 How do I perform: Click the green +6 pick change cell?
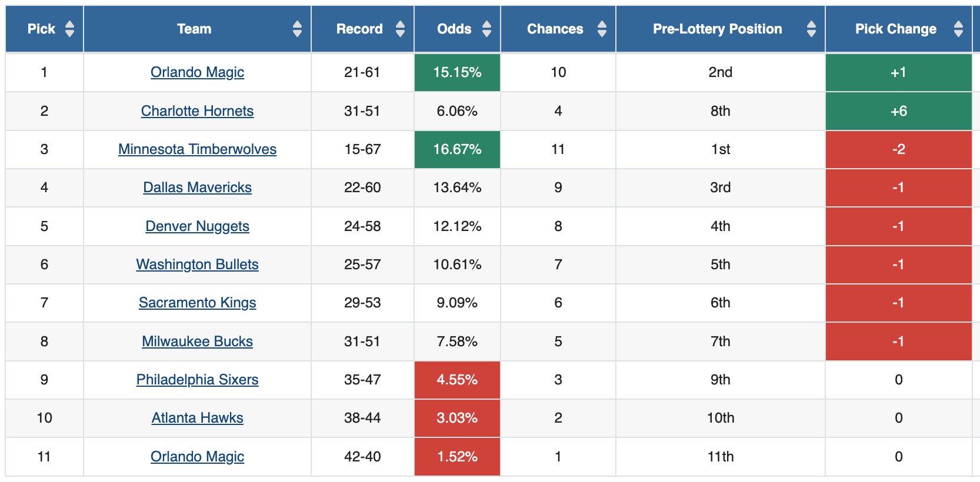pos(898,111)
